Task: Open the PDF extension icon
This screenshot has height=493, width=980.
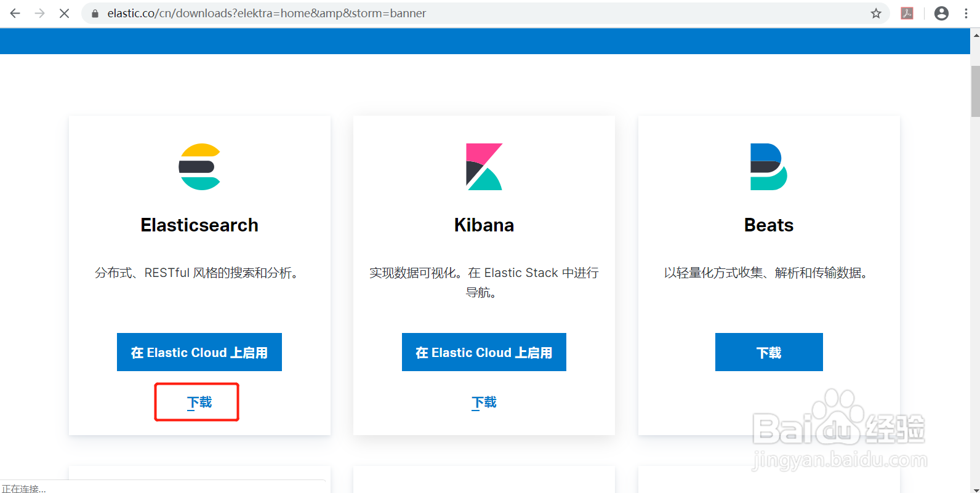Action: (907, 13)
